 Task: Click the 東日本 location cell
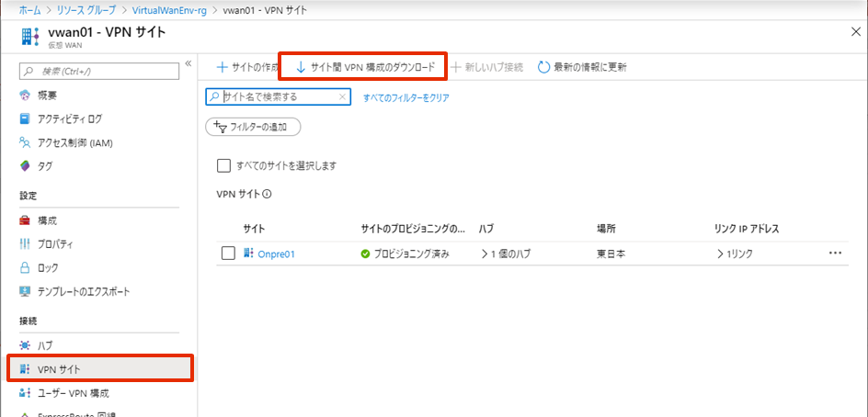pos(611,254)
